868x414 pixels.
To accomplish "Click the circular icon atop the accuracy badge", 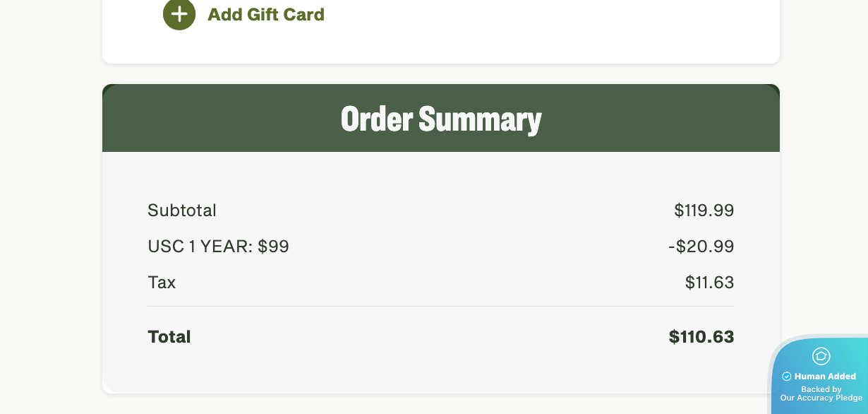I will (x=821, y=356).
